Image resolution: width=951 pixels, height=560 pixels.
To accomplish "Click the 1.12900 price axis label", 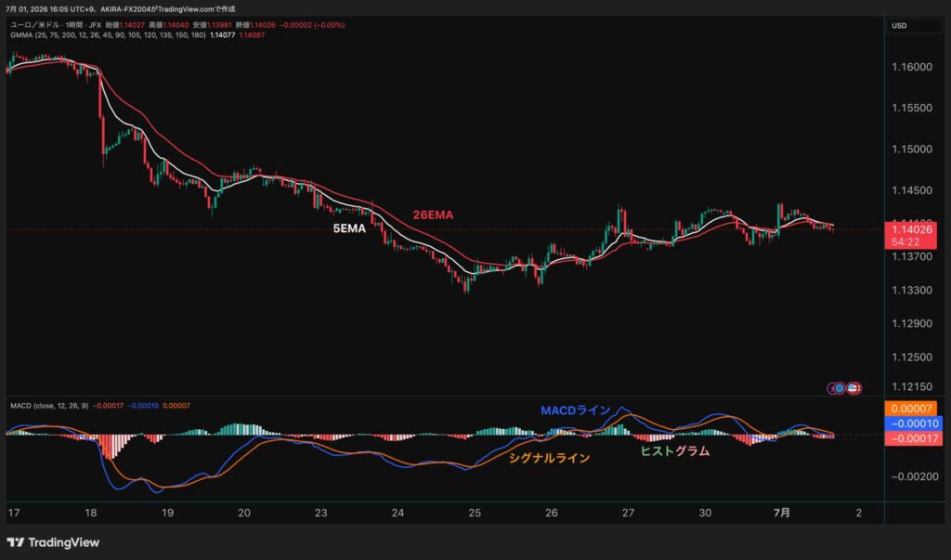I will coord(912,323).
